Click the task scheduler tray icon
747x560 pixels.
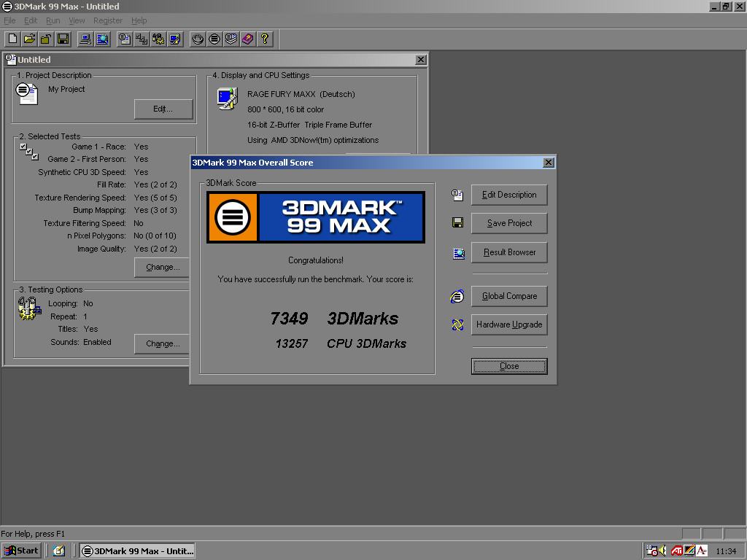click(x=651, y=551)
